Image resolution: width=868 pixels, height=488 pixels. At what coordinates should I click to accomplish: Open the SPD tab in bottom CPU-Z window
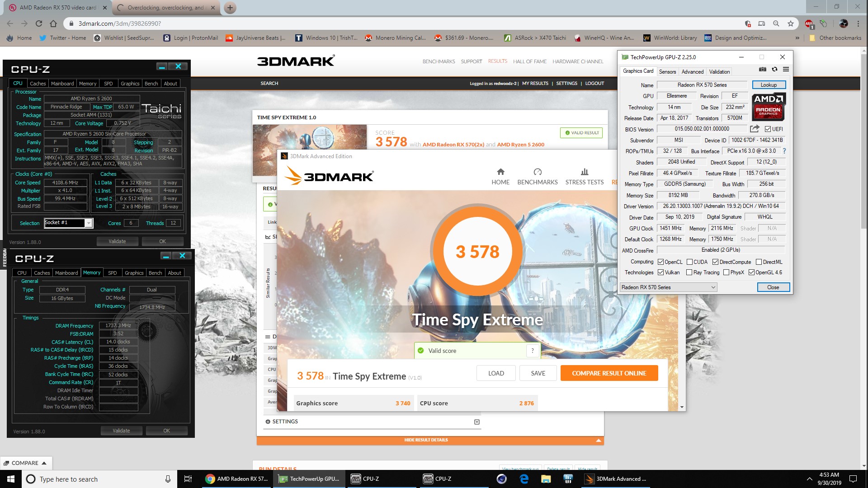pyautogui.click(x=113, y=273)
